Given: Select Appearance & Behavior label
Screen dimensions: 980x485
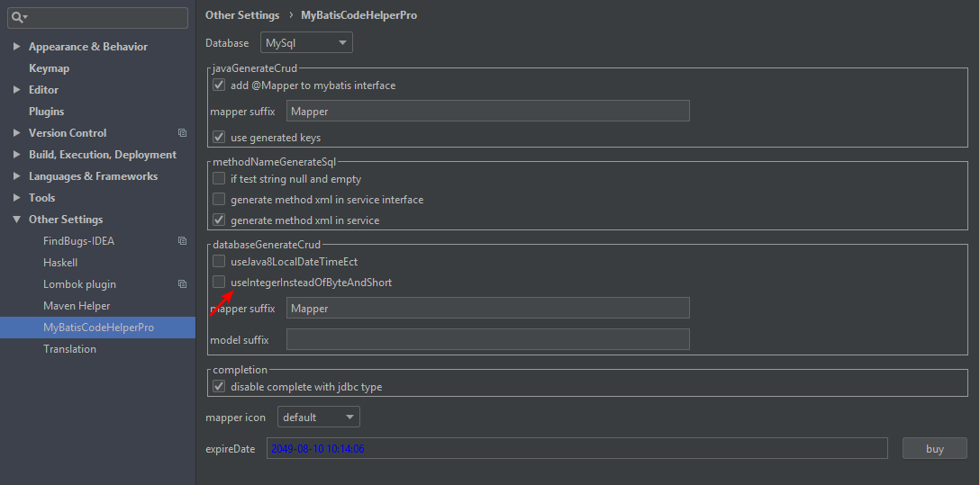Looking at the screenshot, I should 88,47.
